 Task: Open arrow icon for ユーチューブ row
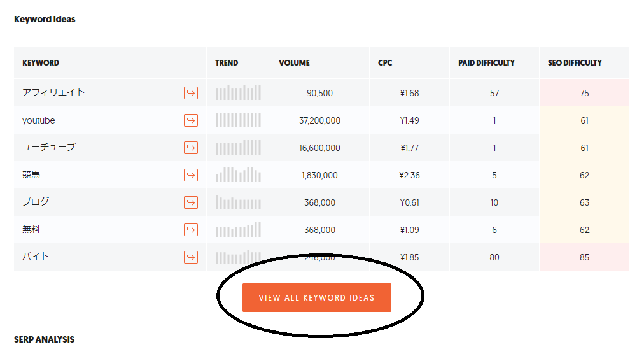point(190,148)
